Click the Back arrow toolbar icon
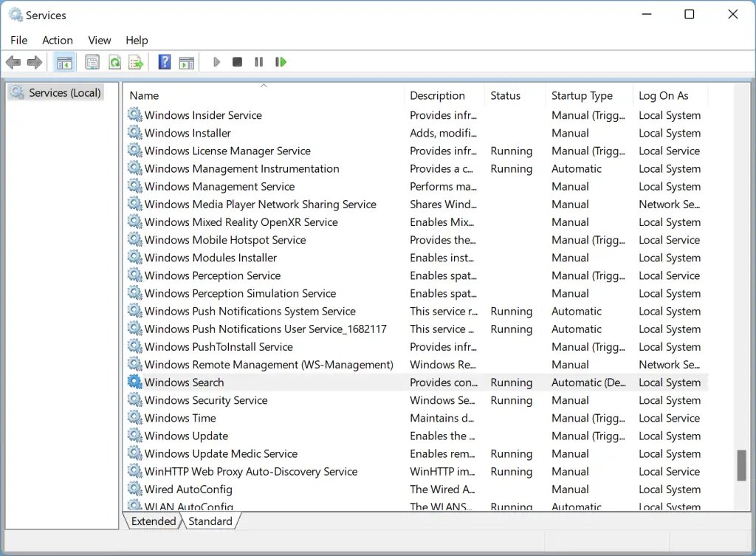This screenshot has height=556, width=756. coord(13,62)
